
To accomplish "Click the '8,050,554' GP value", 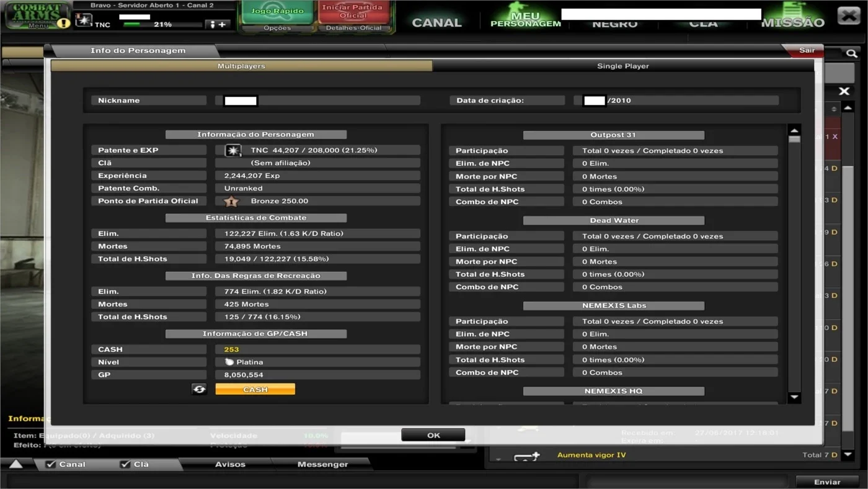I will 244,375.
